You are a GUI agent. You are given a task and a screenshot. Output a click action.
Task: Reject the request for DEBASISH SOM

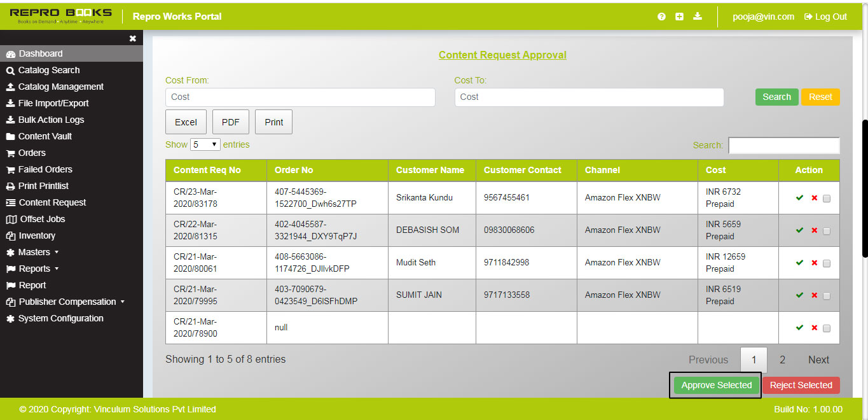coord(814,230)
